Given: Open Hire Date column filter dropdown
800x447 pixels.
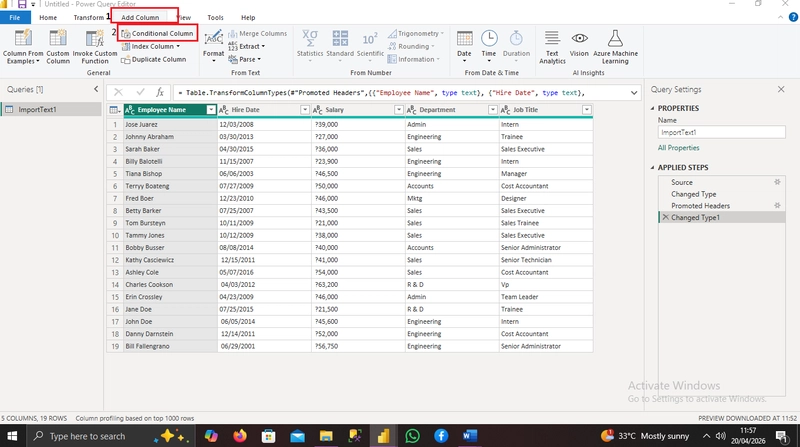Looking at the screenshot, I should [305, 110].
